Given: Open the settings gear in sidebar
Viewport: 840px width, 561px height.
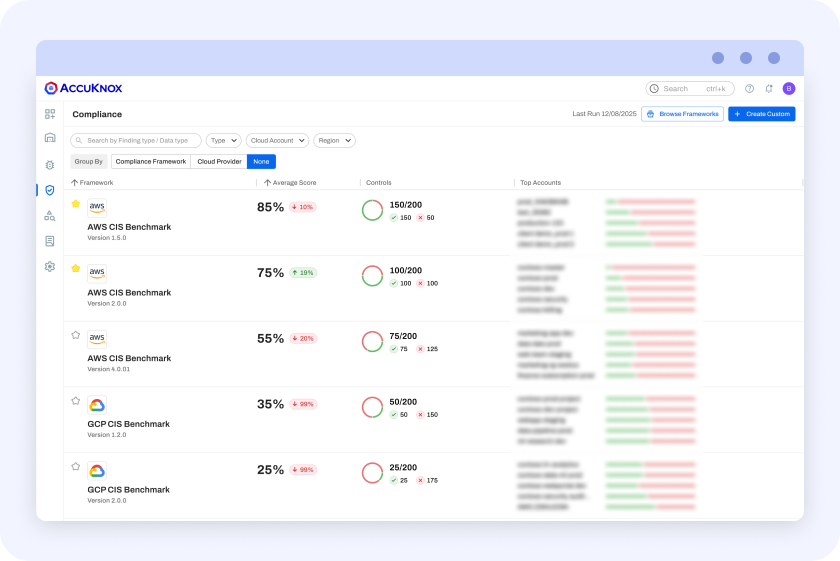Looking at the screenshot, I should point(50,266).
